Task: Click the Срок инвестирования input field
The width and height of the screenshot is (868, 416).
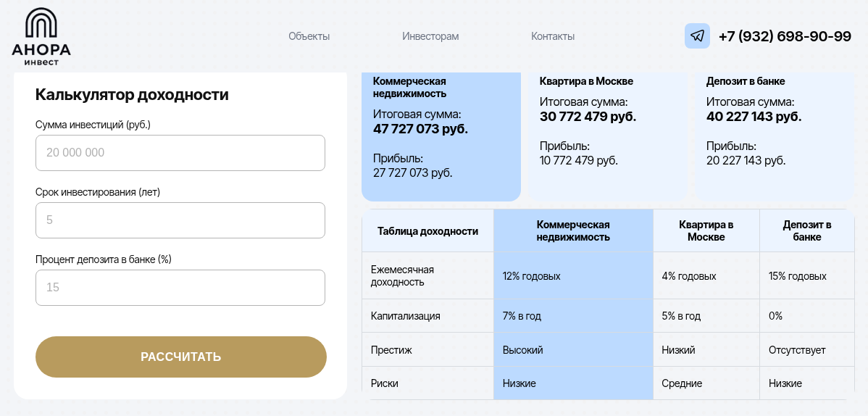Action: pyautogui.click(x=180, y=220)
